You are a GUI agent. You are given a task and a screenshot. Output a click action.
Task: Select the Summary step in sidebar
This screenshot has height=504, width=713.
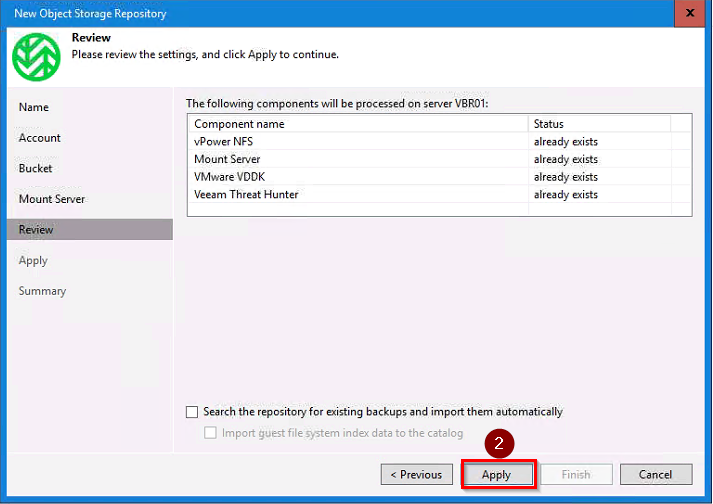point(42,291)
